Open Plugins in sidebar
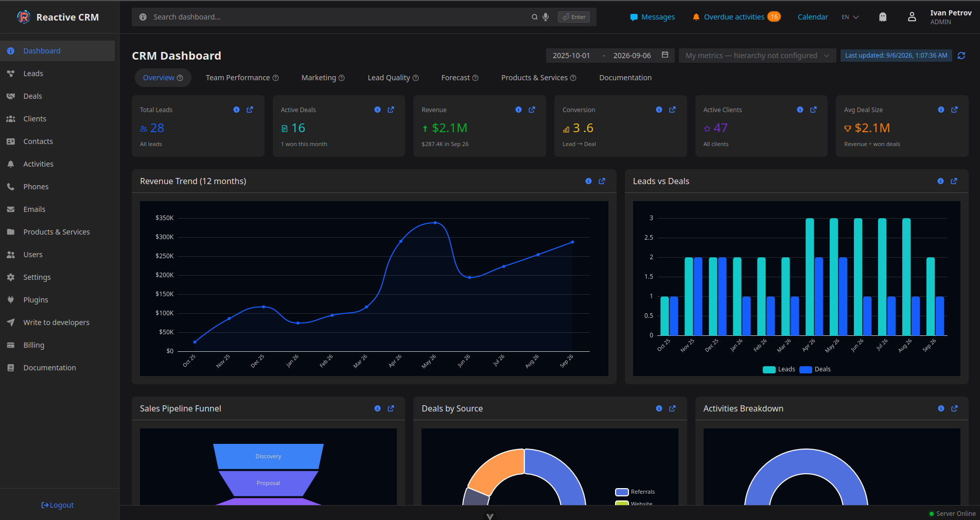980x520 pixels. [57, 300]
